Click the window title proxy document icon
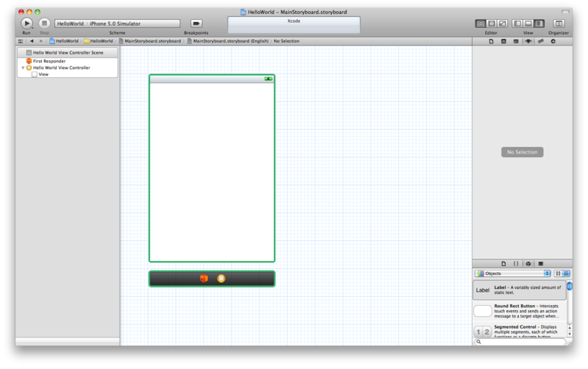 pyautogui.click(x=243, y=12)
